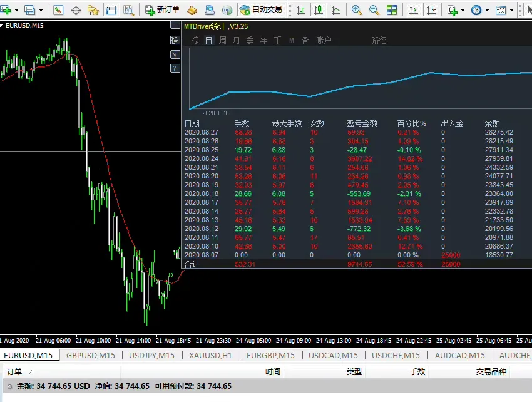This screenshot has height=402, width=532.
Task: Click the New Order (新订单) button
Action: click(x=162, y=10)
